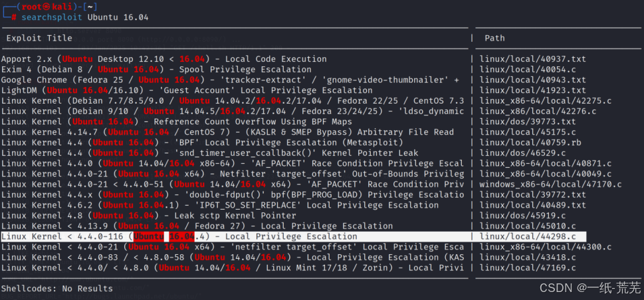
Task: Click path linux/dos/45919.c
Action: pyautogui.click(x=522, y=216)
